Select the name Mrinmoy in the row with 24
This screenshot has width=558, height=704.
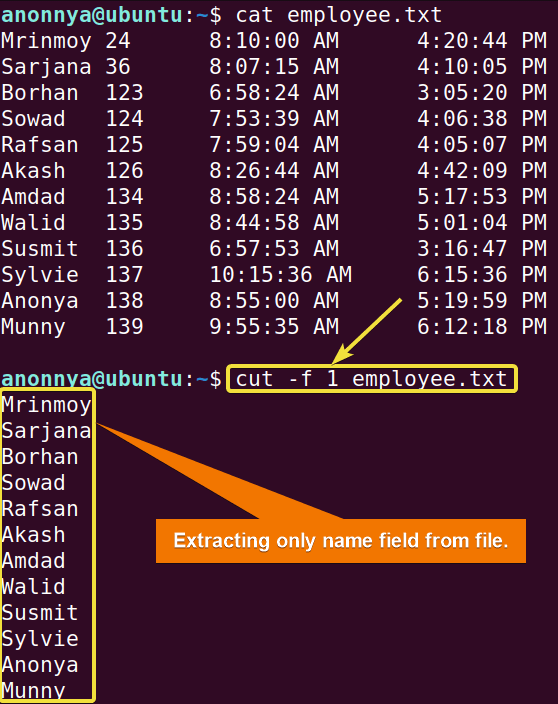(46, 41)
